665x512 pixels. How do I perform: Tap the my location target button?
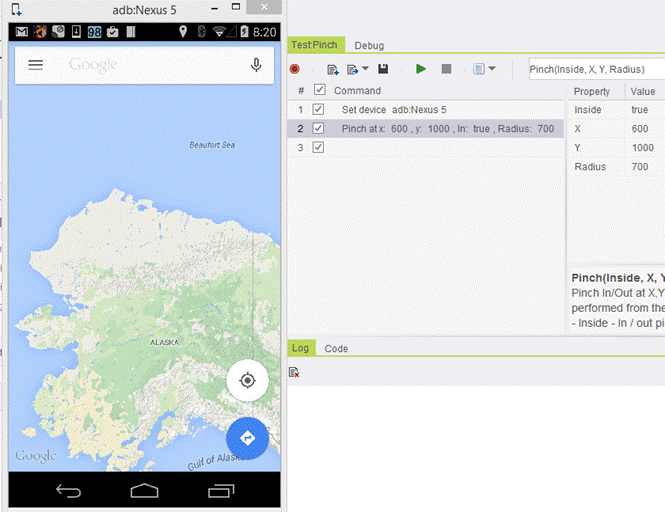(247, 381)
